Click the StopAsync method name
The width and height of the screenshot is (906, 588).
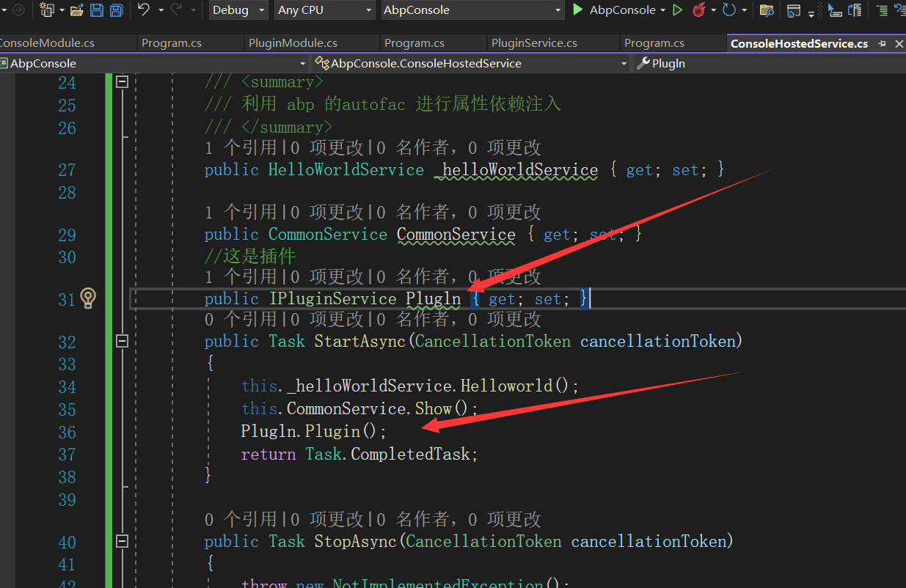(x=355, y=541)
